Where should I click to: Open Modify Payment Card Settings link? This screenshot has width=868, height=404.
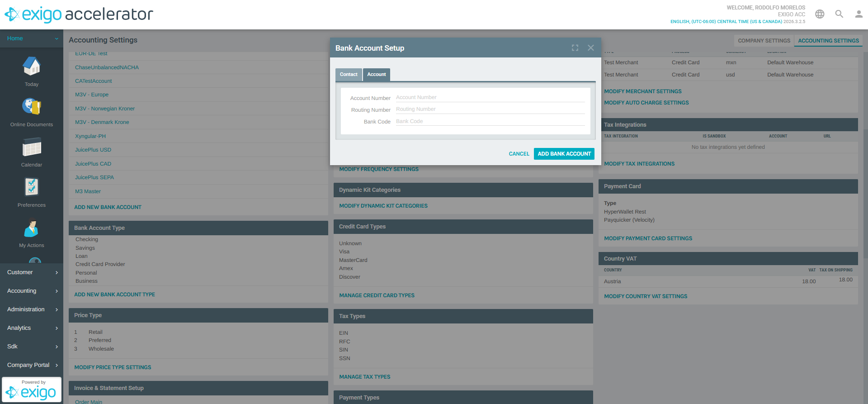pos(648,238)
